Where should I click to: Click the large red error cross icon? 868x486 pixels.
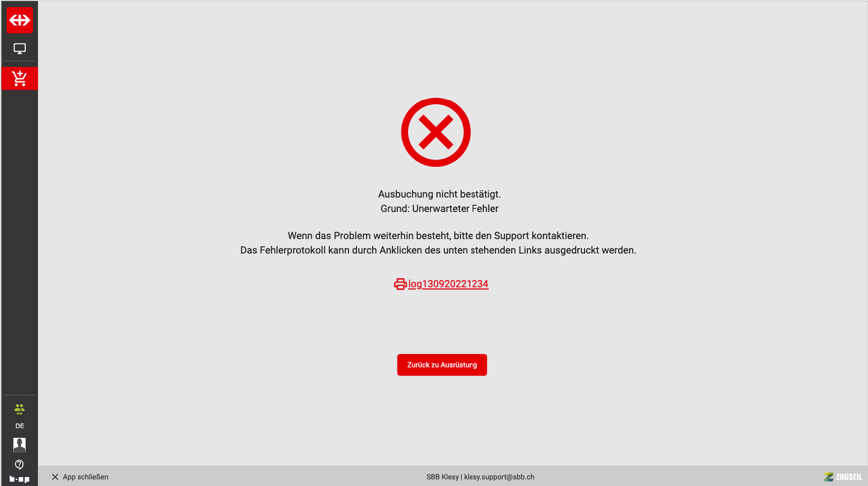(x=436, y=132)
